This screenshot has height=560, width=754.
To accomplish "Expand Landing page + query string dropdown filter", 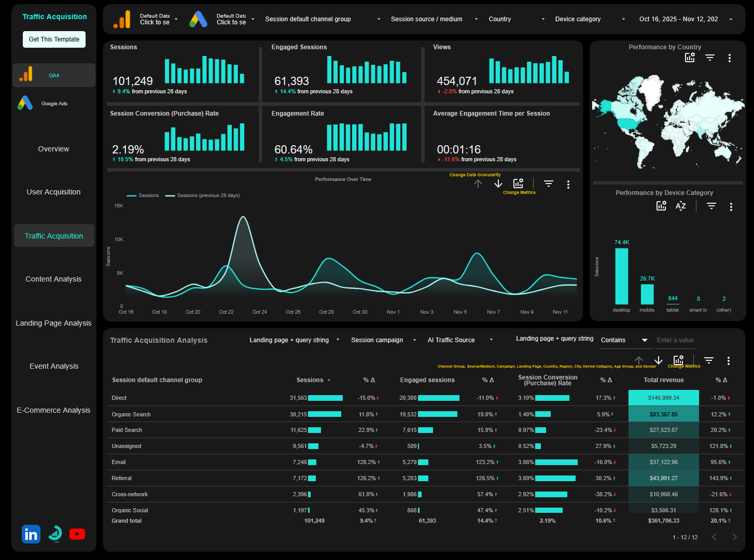I will coord(295,340).
